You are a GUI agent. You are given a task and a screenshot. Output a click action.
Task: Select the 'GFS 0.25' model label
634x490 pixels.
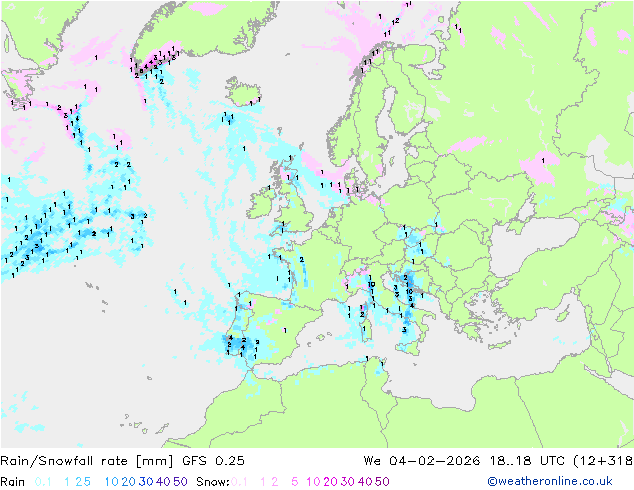213,461
